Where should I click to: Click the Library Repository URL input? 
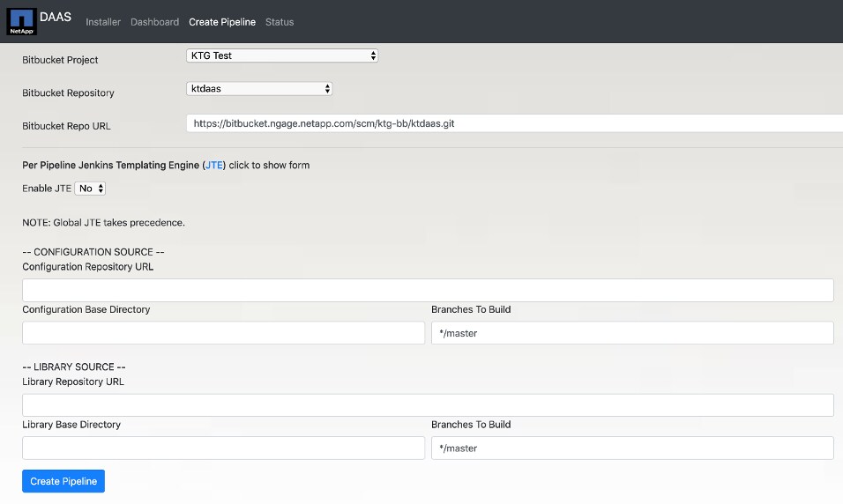tap(428, 405)
